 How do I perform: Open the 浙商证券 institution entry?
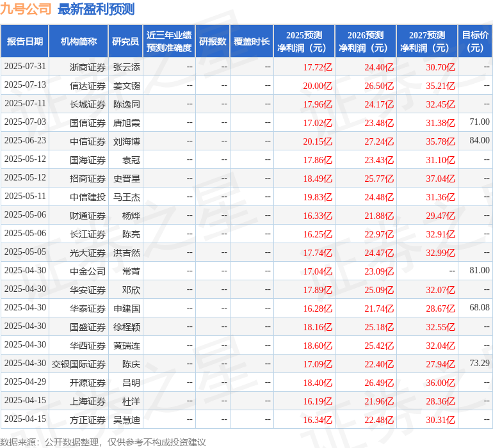click(x=88, y=67)
